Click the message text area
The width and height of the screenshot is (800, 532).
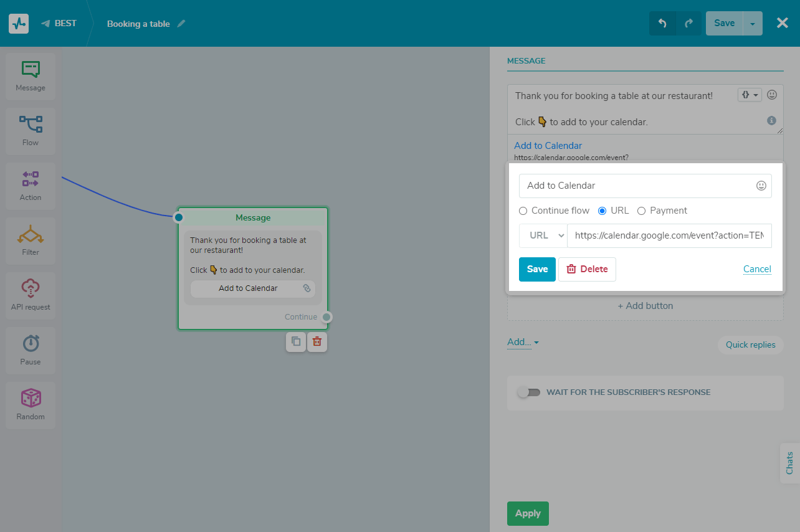coord(645,109)
